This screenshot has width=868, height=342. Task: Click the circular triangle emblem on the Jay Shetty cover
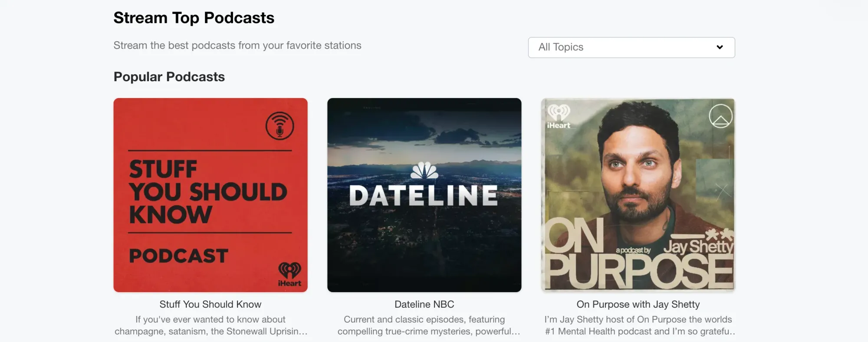pyautogui.click(x=720, y=116)
